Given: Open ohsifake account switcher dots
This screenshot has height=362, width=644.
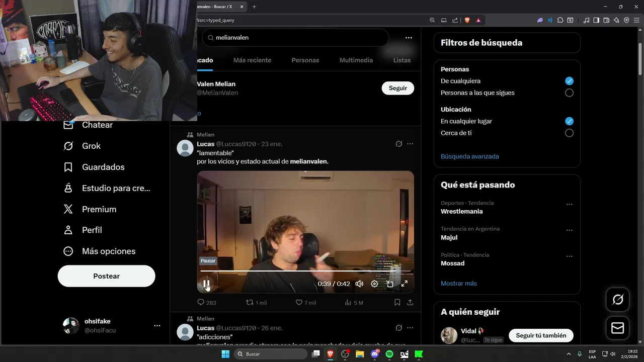Looking at the screenshot, I should 157,326.
